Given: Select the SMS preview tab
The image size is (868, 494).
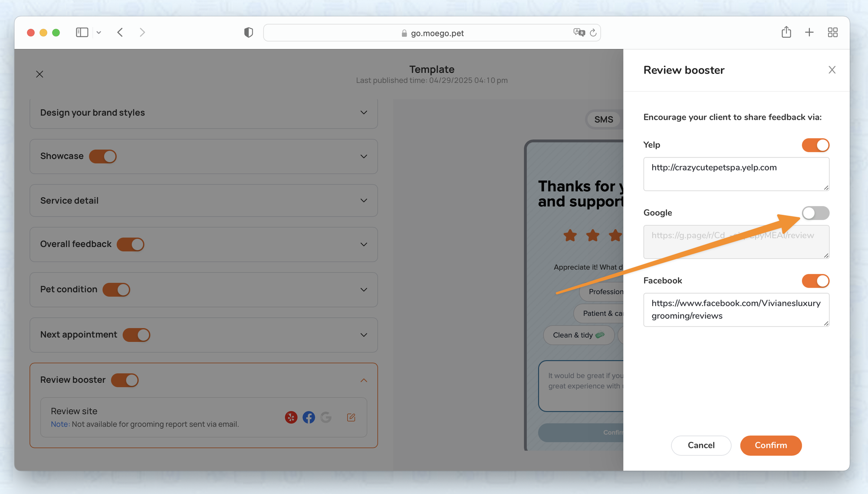Looking at the screenshot, I should coord(604,120).
